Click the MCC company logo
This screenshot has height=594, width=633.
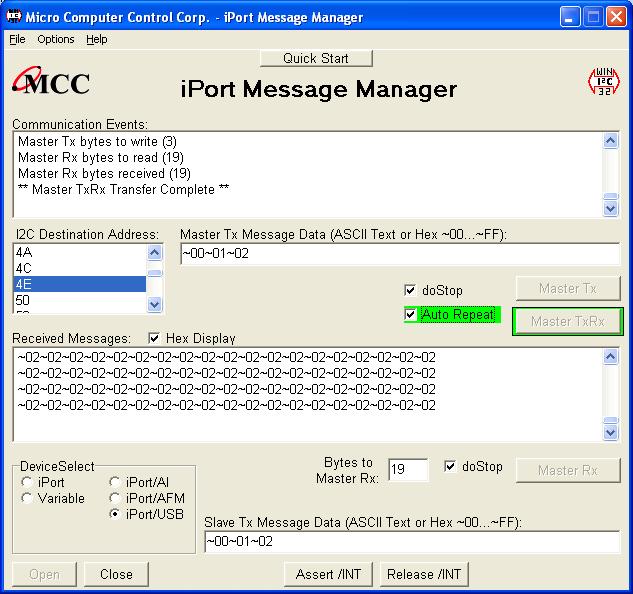click(x=51, y=81)
